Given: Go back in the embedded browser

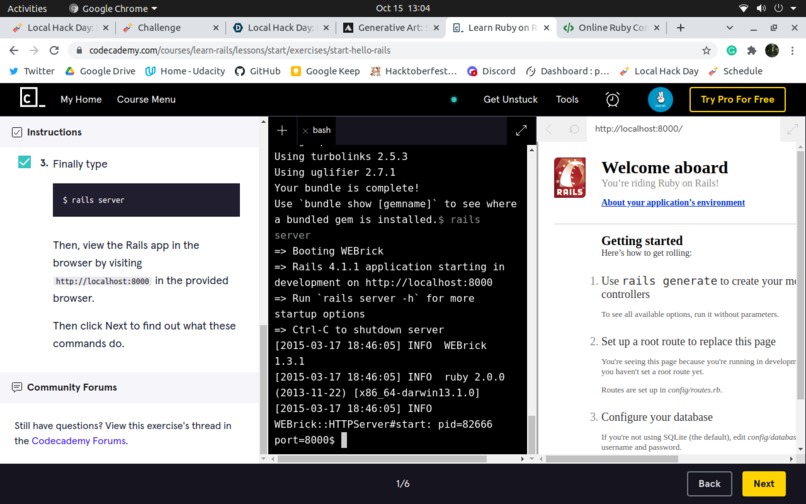Looking at the screenshot, I should tap(548, 129).
